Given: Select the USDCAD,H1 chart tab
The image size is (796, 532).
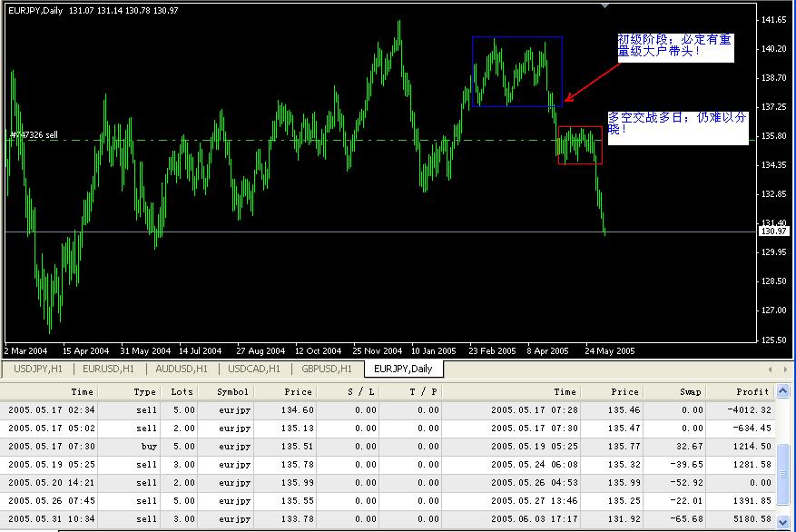Looking at the screenshot, I should 254,369.
